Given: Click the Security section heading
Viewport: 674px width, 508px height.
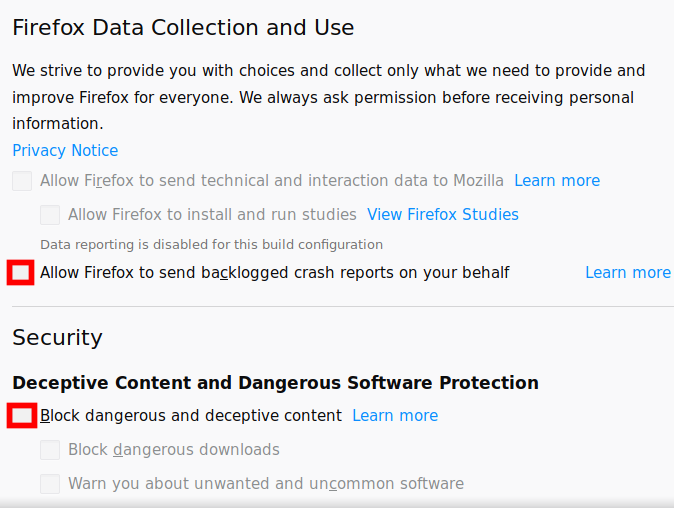Looking at the screenshot, I should [57, 338].
